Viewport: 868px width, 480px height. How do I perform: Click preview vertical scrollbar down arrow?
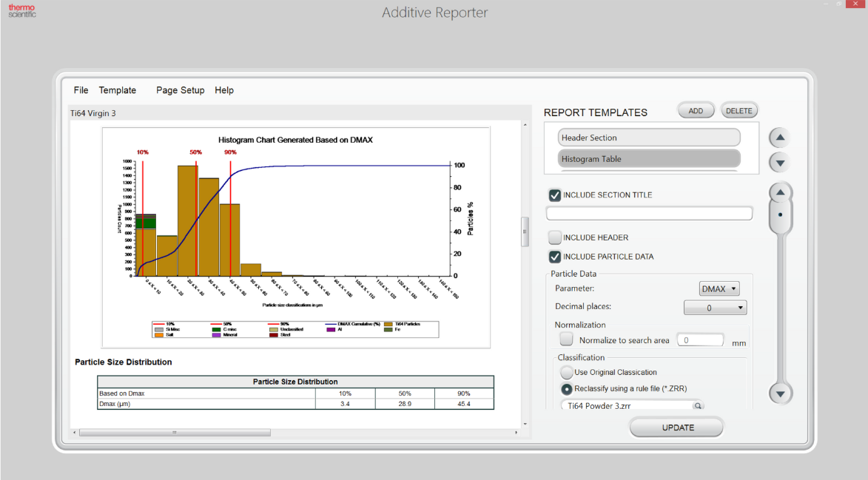point(525,424)
